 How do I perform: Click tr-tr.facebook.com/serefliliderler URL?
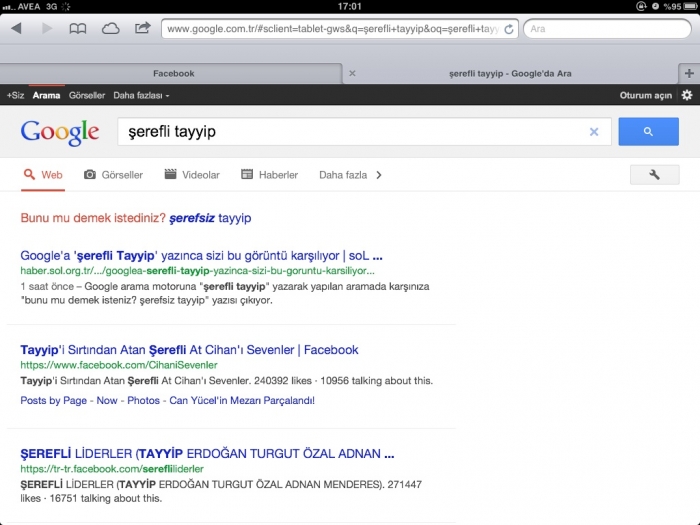[112, 469]
